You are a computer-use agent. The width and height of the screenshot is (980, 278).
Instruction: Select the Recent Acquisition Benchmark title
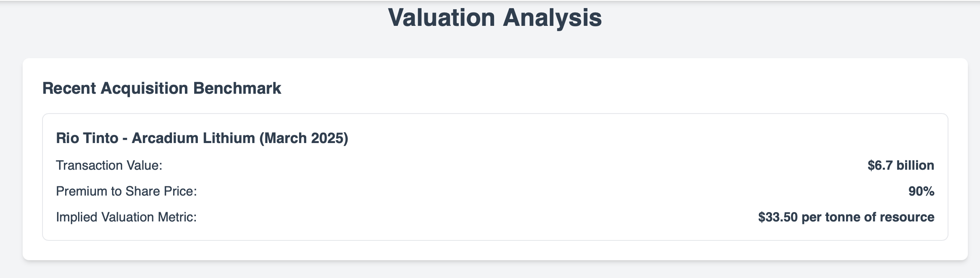[x=162, y=88]
